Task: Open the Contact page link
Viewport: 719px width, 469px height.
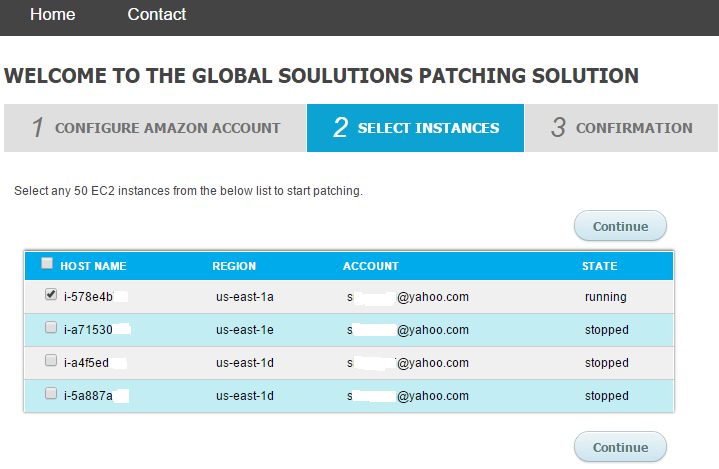Action: pyautogui.click(x=157, y=15)
